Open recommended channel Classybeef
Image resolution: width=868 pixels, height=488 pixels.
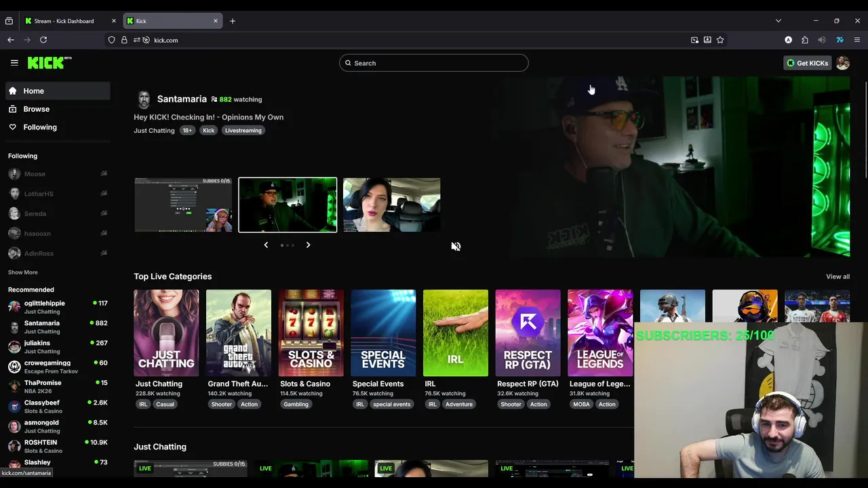(58, 407)
